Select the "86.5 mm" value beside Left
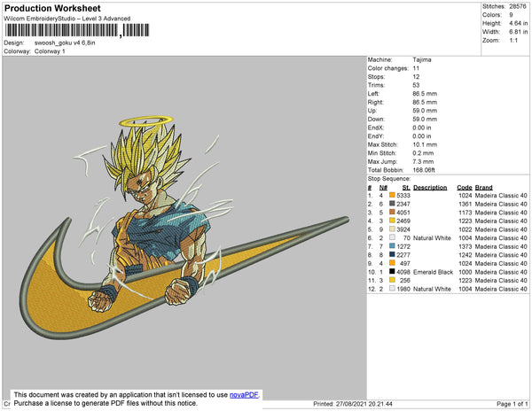 click(425, 94)
